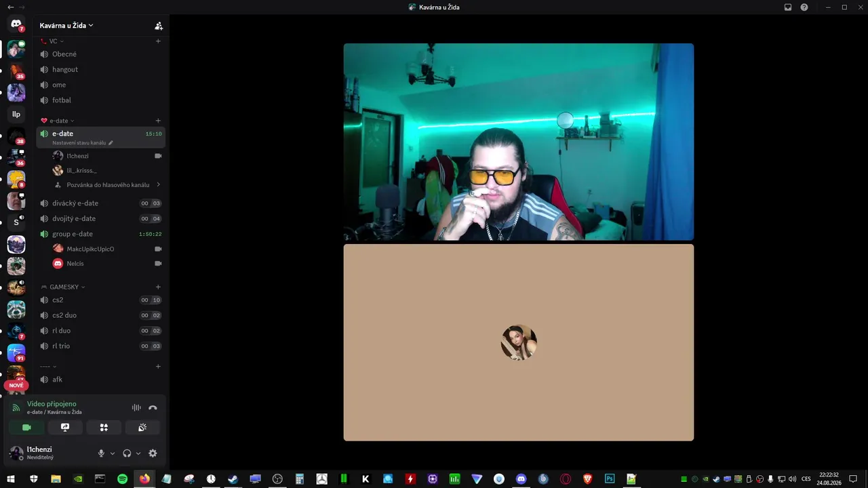The image size is (868, 488).
Task: Open the Windows Start menu
Action: click(11, 479)
